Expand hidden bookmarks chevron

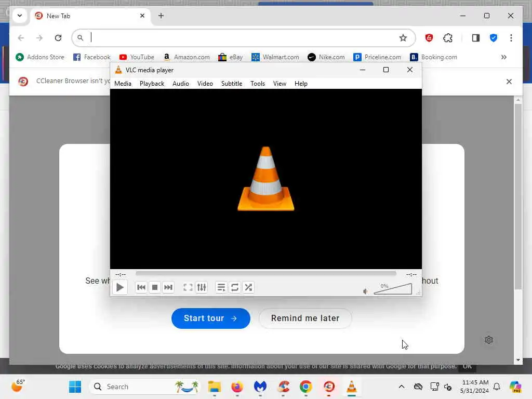point(504,57)
